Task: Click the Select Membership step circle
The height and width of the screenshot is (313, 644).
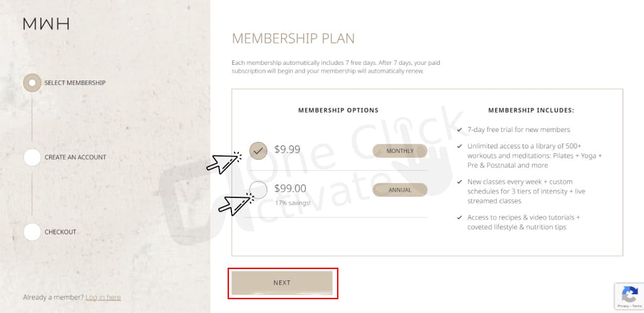Action: [32, 82]
